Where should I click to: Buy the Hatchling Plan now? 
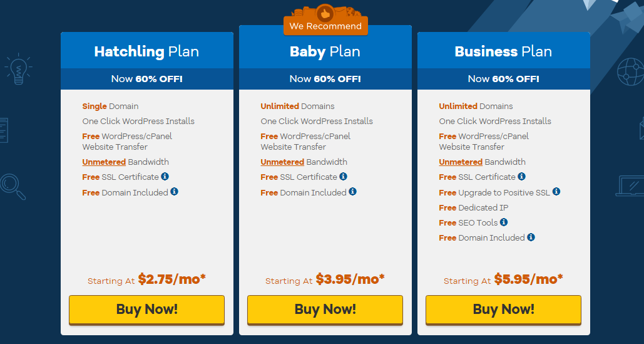click(x=146, y=309)
